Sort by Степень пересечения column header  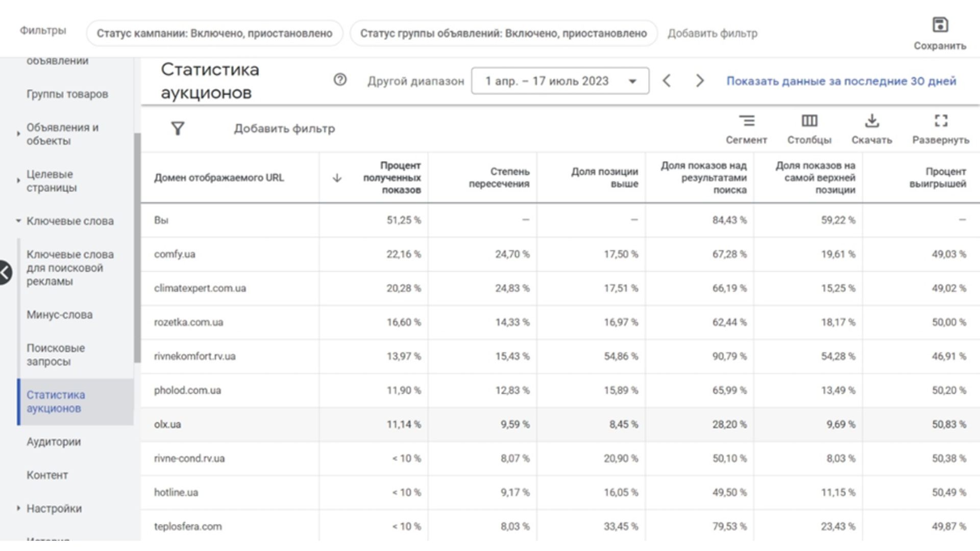(x=499, y=178)
